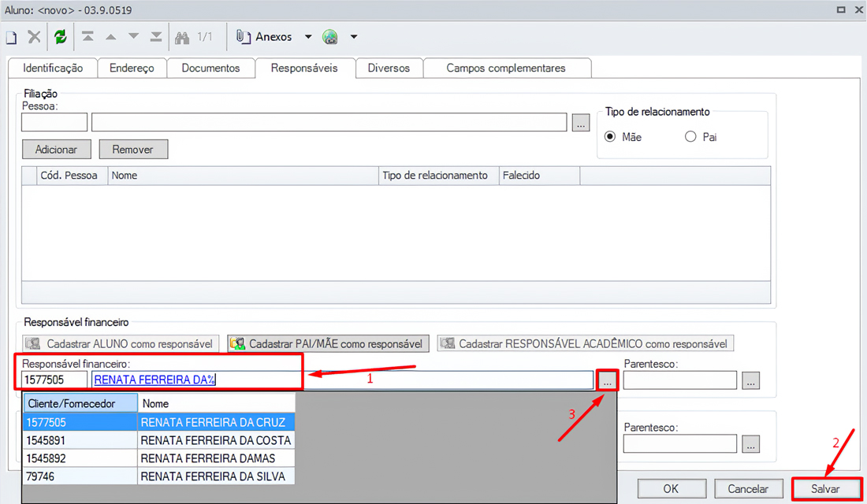Click the Anexos paperclip icon

[x=244, y=37]
